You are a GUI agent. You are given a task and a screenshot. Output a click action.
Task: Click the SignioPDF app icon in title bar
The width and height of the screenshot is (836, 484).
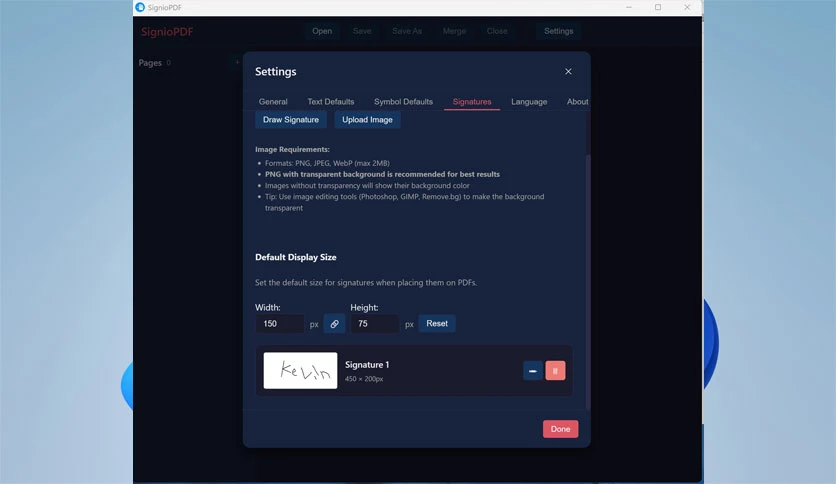tap(140, 7)
